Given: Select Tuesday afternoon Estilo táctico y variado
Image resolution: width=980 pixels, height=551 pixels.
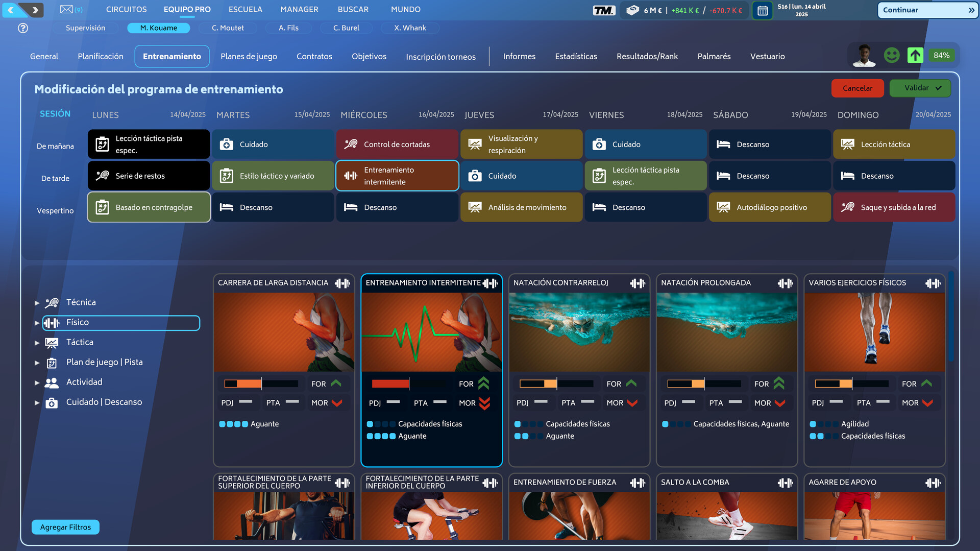Looking at the screenshot, I should tap(273, 176).
